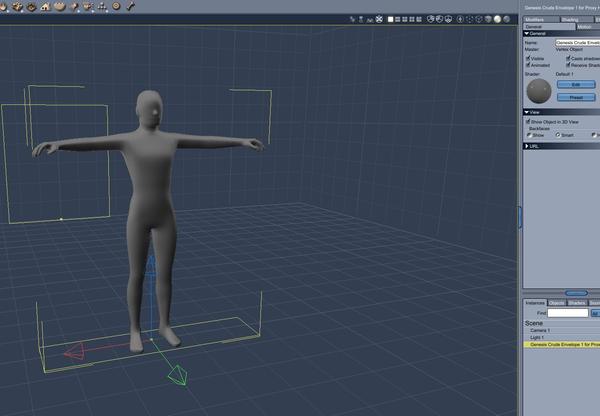The width and height of the screenshot is (600, 416).
Task: Open the General sub-tab
Action: [x=549, y=26]
